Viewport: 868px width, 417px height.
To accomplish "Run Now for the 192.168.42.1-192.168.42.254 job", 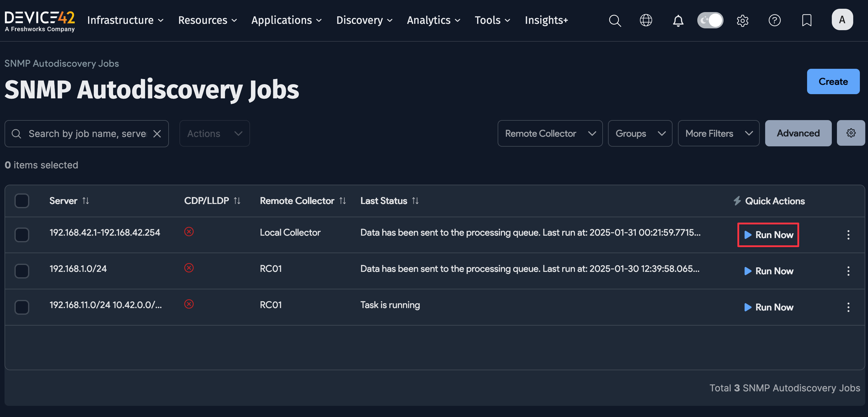I will pos(768,235).
